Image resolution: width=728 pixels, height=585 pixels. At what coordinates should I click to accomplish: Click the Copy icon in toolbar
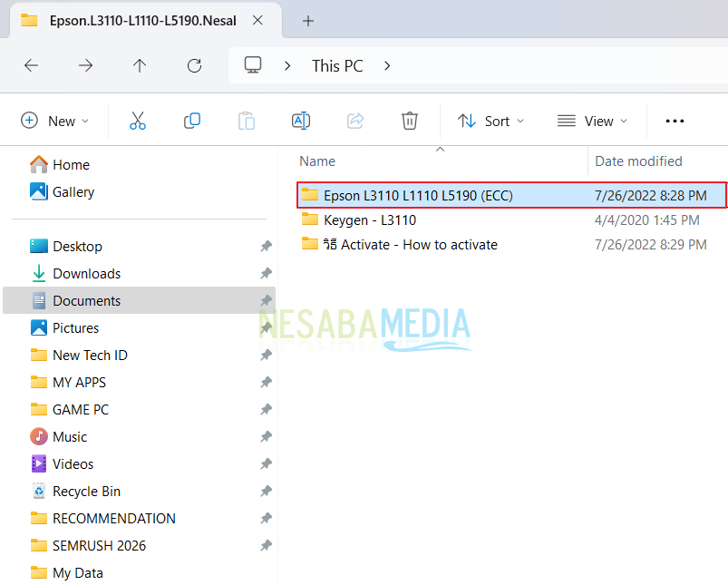pos(192,121)
